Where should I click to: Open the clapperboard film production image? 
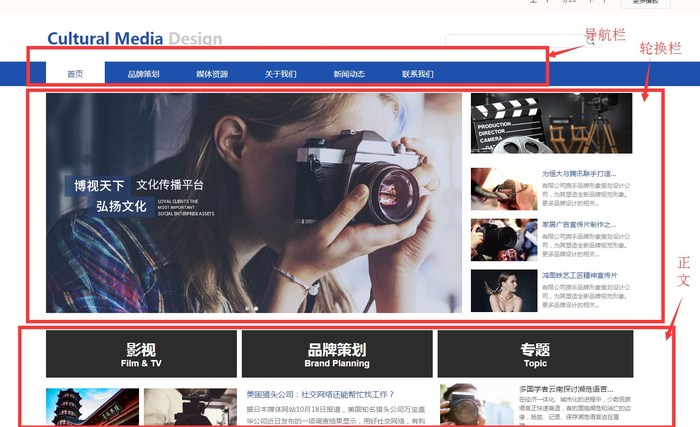pos(551,123)
